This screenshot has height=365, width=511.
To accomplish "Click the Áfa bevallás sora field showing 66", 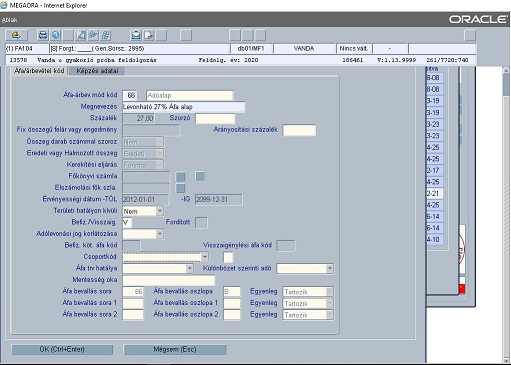I will click(133, 292).
